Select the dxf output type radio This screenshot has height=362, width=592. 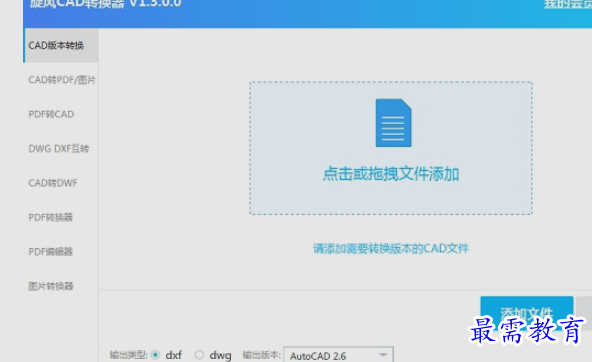155,355
